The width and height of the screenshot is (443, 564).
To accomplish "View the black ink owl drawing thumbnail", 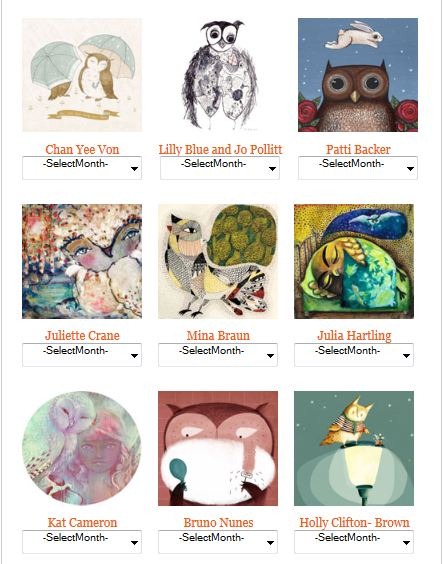I will pos(220,75).
